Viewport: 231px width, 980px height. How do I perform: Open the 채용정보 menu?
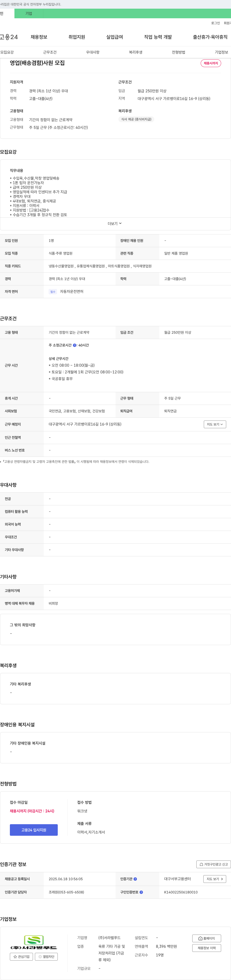point(39,37)
